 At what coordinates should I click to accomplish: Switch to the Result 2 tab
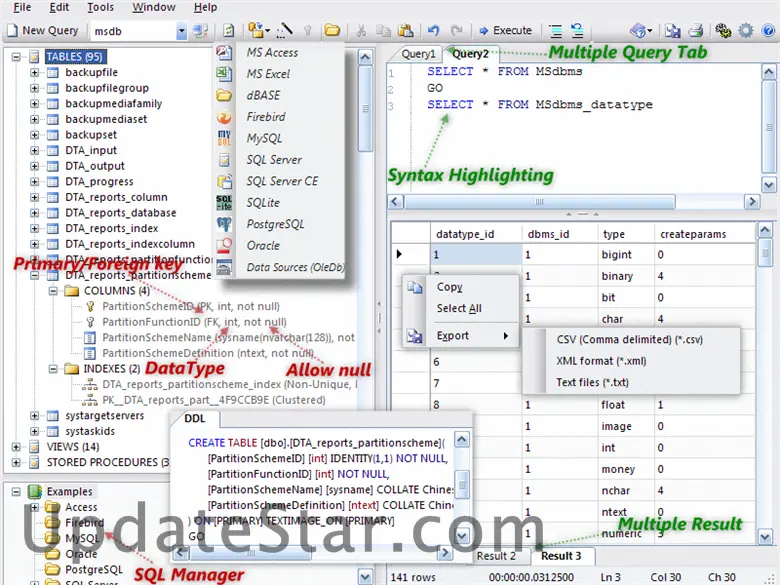coord(496,556)
